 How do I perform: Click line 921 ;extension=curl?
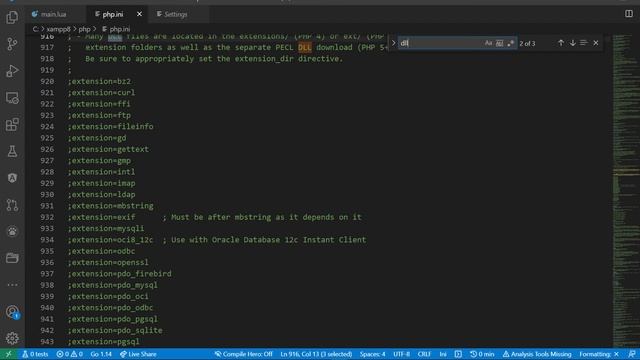tap(101, 93)
